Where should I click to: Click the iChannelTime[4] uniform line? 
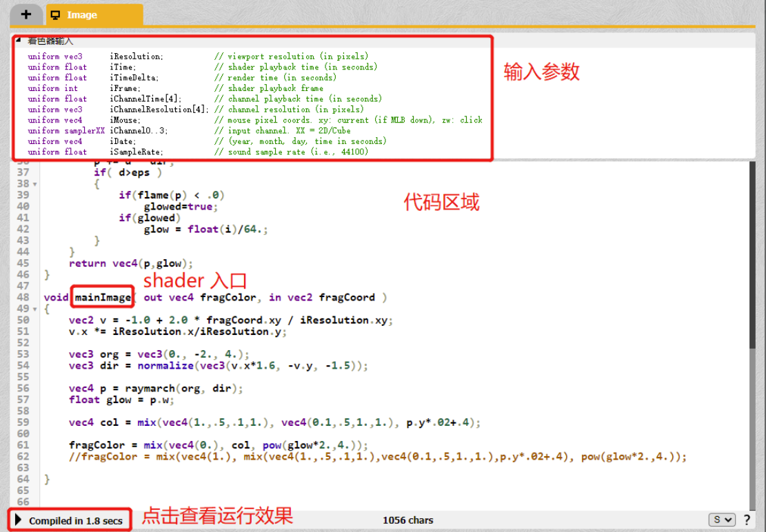[x=205, y=99]
